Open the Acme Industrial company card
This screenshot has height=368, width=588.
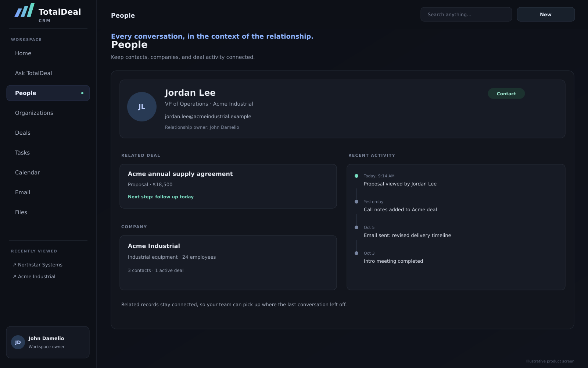point(228,263)
